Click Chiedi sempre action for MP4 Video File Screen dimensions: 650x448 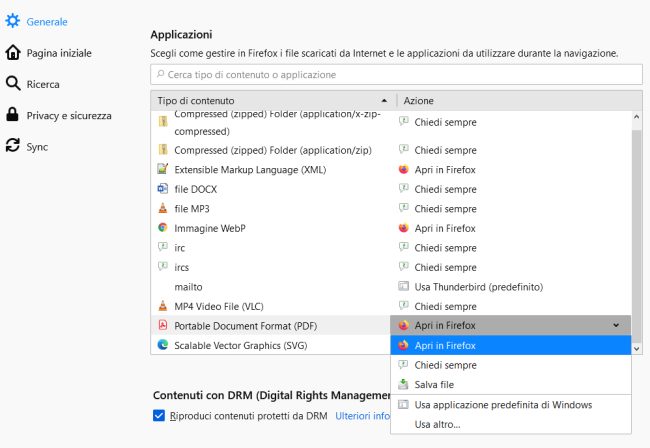(445, 306)
